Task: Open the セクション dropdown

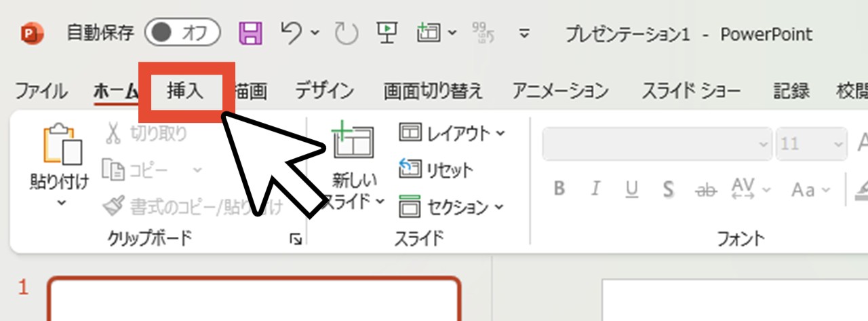Action: pyautogui.click(x=452, y=206)
